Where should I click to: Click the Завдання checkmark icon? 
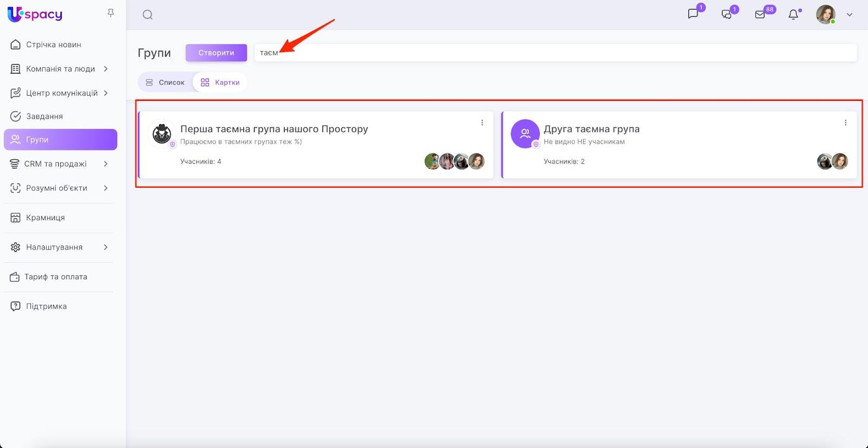point(16,116)
